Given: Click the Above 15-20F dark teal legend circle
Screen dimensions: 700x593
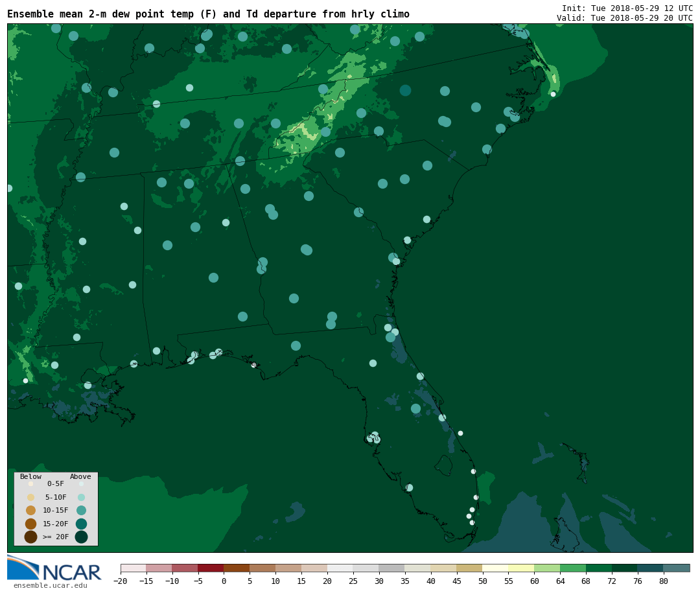Looking at the screenshot, I should click(x=81, y=524).
